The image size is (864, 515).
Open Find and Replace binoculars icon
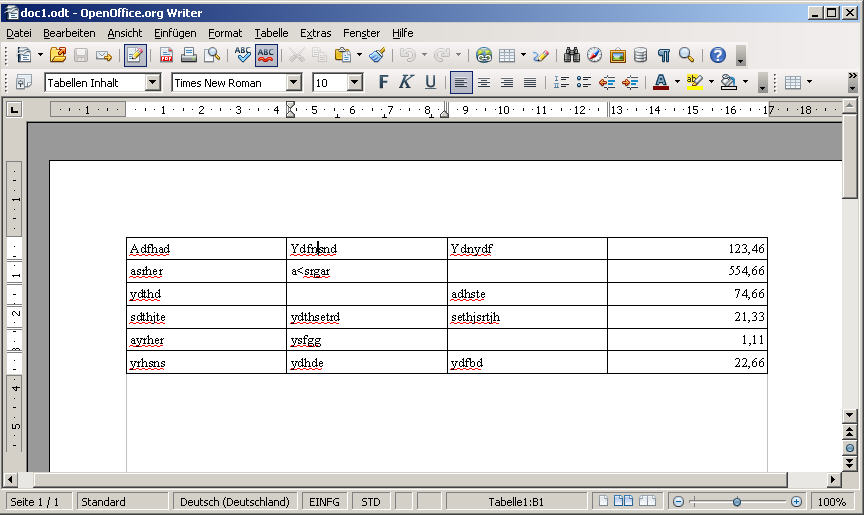coord(572,55)
